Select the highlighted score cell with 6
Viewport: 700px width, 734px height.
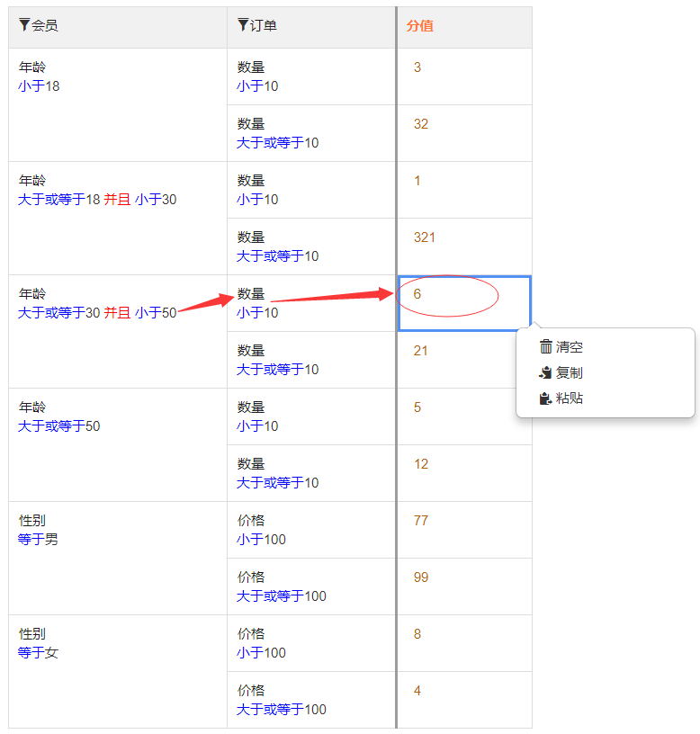click(463, 303)
